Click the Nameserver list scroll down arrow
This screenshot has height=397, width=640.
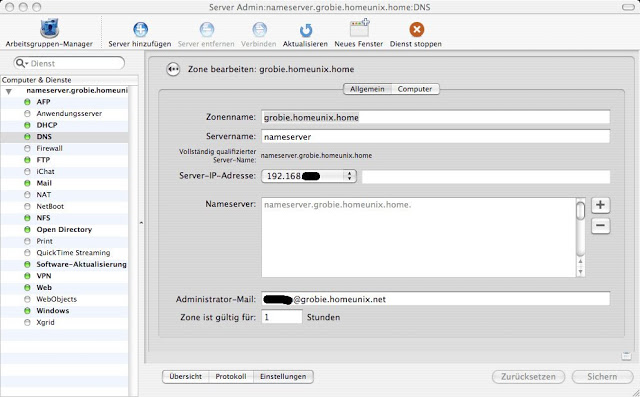580,272
